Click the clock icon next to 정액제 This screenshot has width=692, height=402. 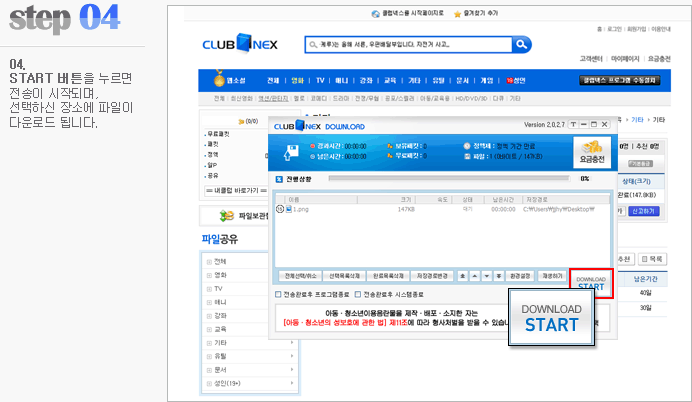click(x=467, y=146)
